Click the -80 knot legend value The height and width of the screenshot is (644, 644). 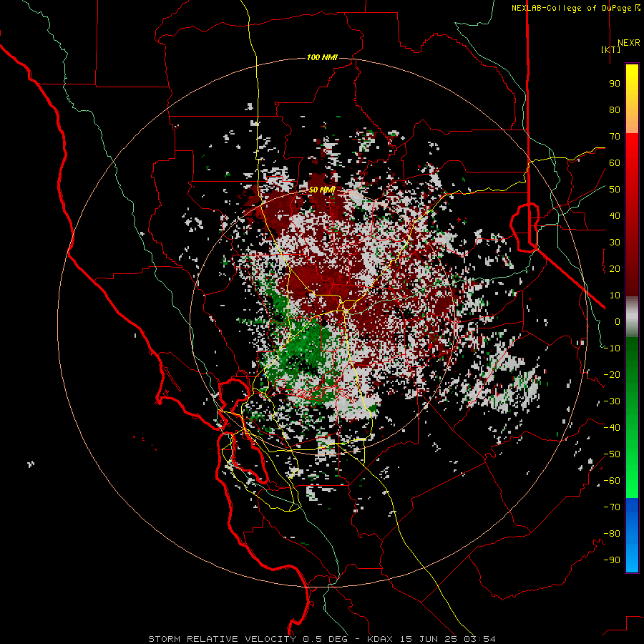(x=612, y=534)
